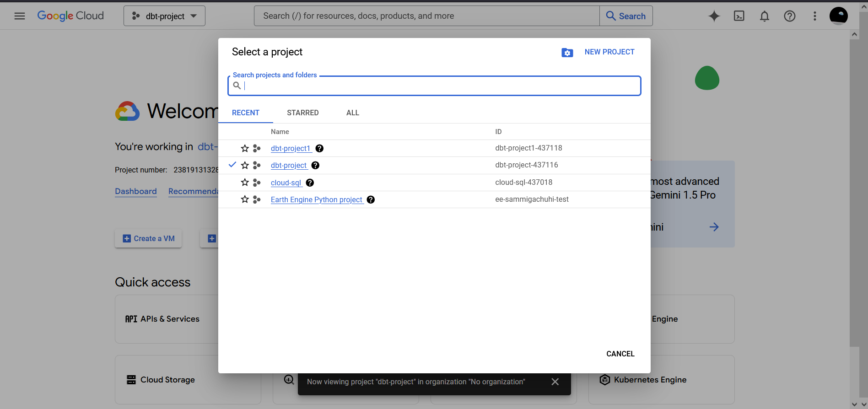The height and width of the screenshot is (409, 868).
Task: Click the Create a VM button
Action: (x=148, y=238)
